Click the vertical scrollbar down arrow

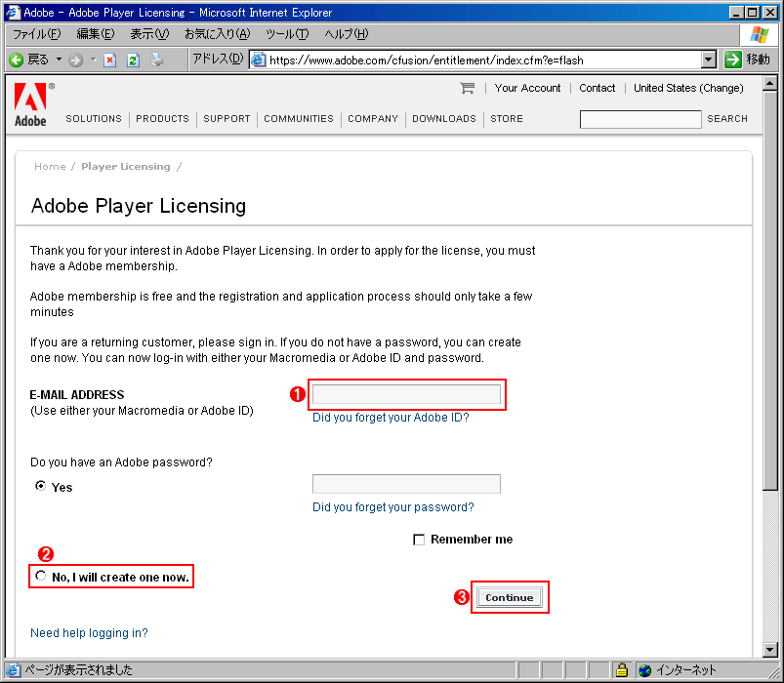[770, 650]
